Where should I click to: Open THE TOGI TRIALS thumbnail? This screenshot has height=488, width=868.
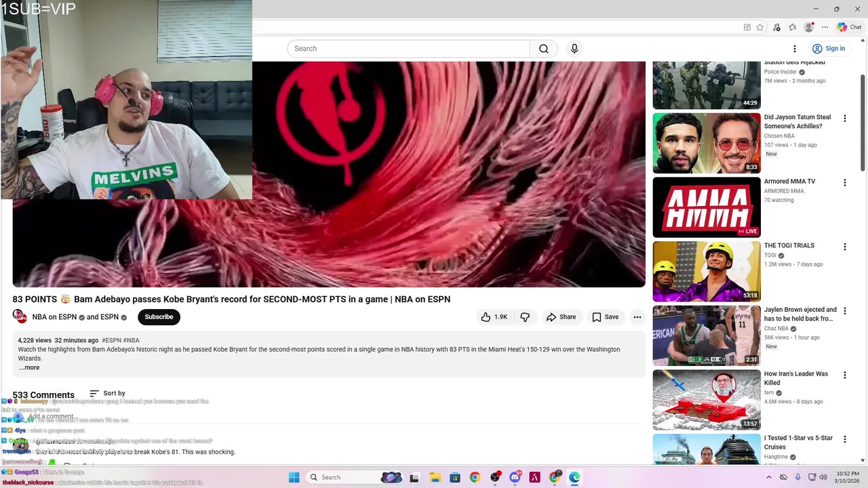tap(707, 271)
